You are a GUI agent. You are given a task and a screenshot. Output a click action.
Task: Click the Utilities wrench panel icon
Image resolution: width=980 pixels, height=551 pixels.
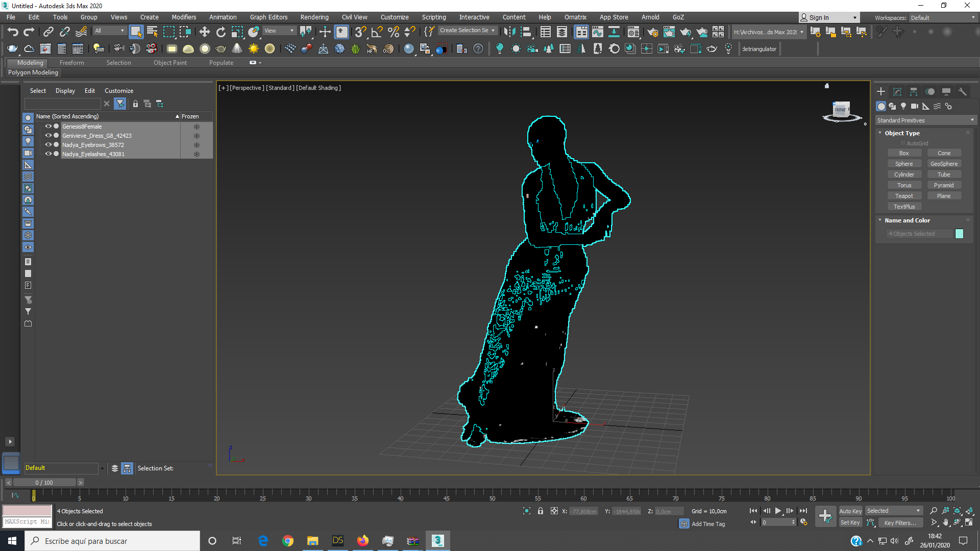click(x=962, y=92)
